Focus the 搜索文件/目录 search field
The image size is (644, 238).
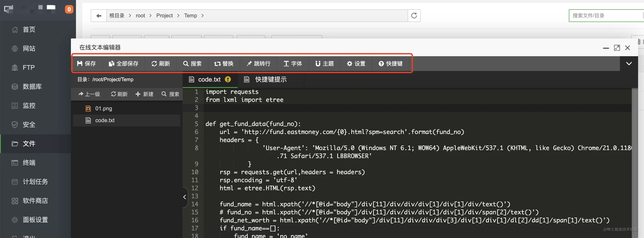(x=606, y=16)
